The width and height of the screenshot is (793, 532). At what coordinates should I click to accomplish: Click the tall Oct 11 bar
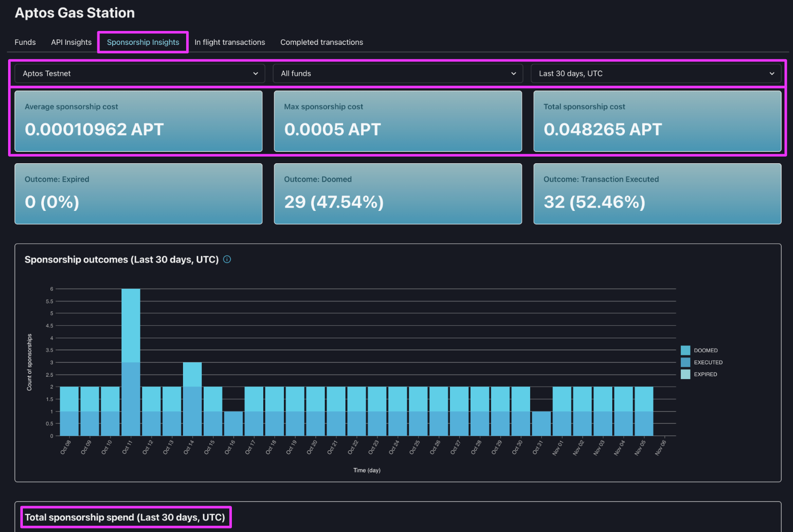(131, 362)
